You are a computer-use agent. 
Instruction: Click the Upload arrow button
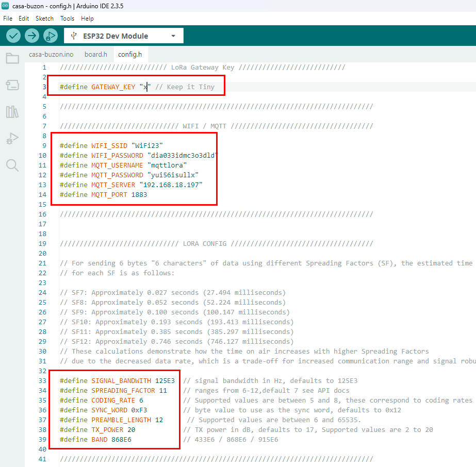(x=32, y=36)
